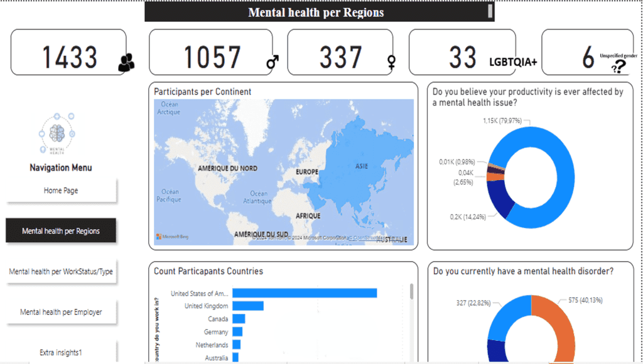
Task: Open the Extra insights1 page
Action: [61, 351]
